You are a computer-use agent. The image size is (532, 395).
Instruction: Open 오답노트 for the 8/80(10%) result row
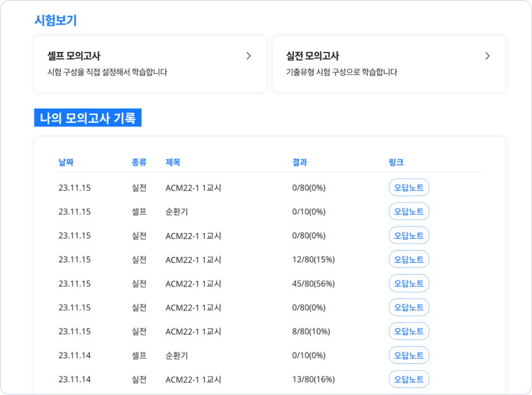(408, 331)
